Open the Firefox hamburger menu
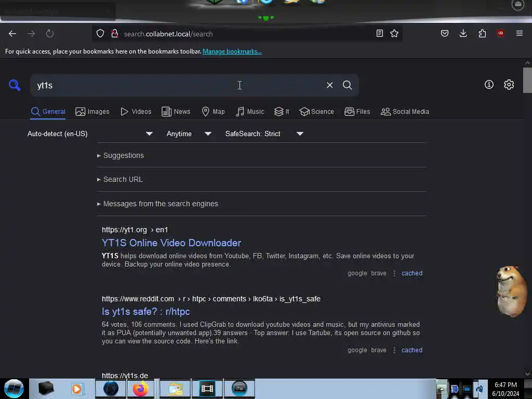This screenshot has width=532, height=399. tap(519, 33)
